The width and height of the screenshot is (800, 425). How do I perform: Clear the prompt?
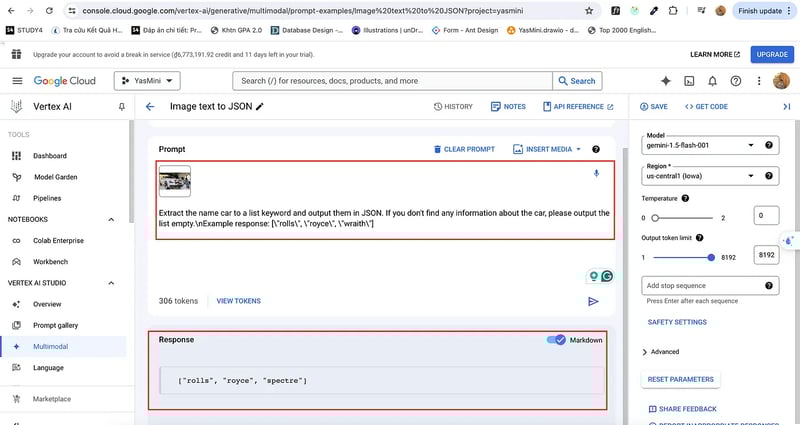pos(464,149)
